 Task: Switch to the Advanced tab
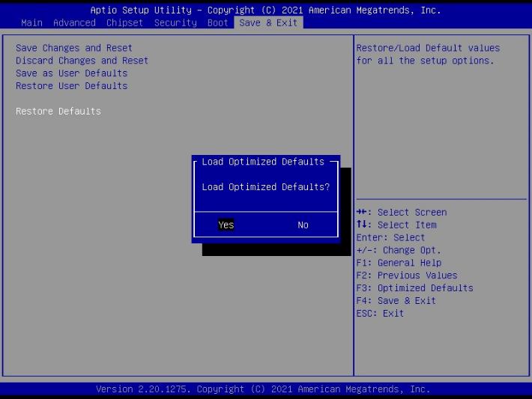coord(74,23)
